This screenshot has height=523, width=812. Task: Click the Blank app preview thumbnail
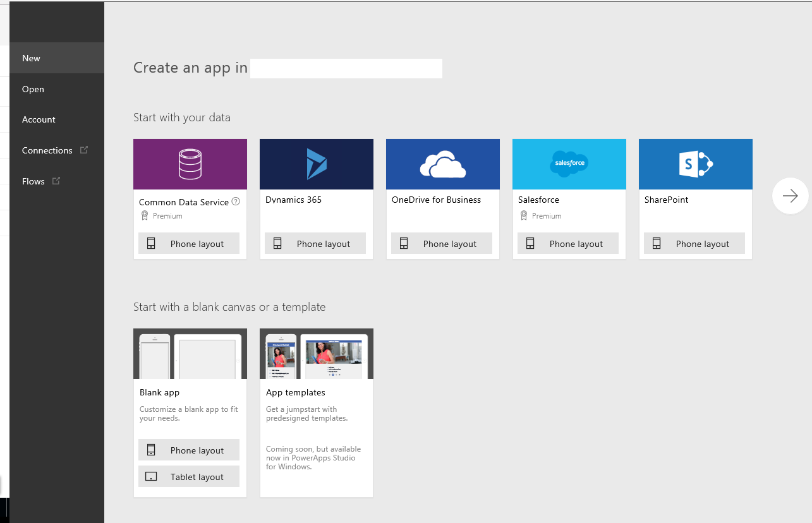190,353
